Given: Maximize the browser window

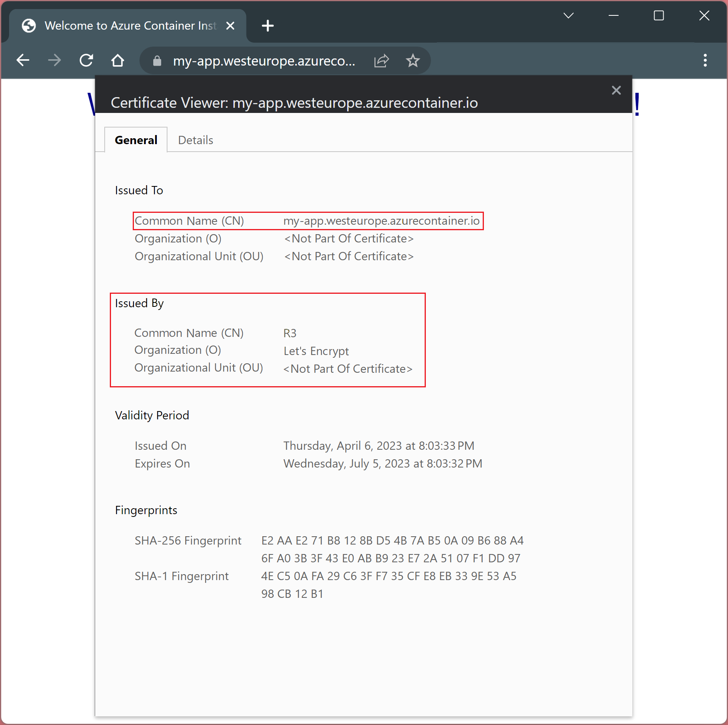Looking at the screenshot, I should pos(658,15).
